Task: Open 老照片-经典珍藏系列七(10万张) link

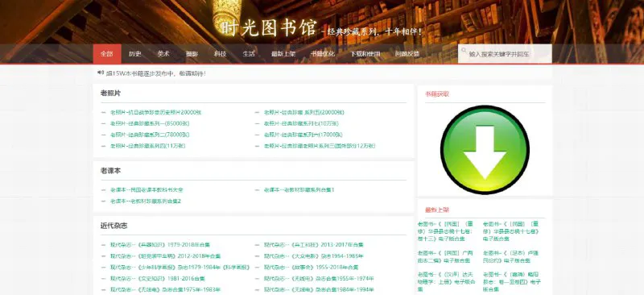Action: point(301,123)
